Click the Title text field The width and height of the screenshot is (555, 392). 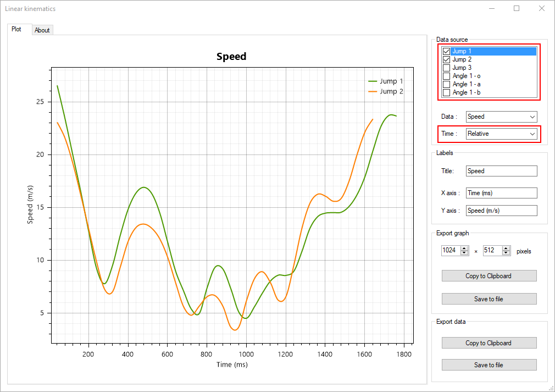coord(501,171)
